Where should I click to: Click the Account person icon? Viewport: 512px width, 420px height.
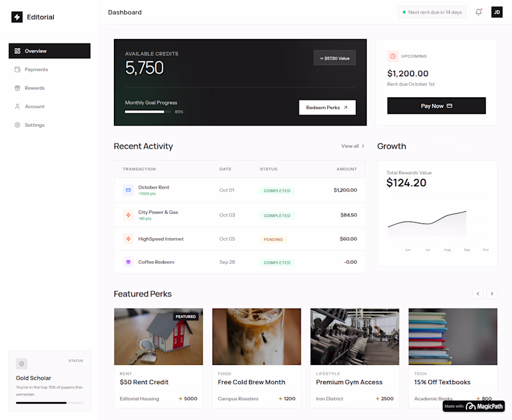pyautogui.click(x=17, y=106)
